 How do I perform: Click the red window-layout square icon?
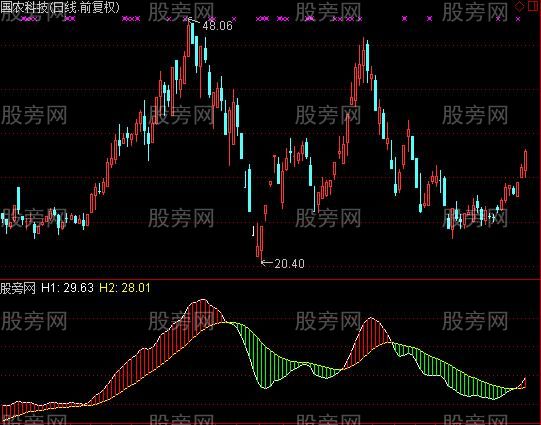coord(534,7)
